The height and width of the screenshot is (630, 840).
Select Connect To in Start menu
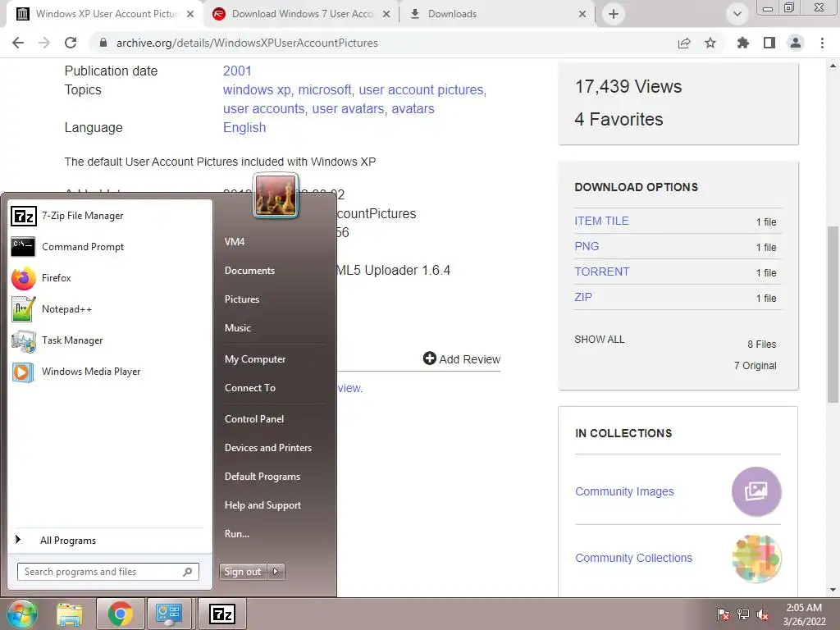pos(250,388)
